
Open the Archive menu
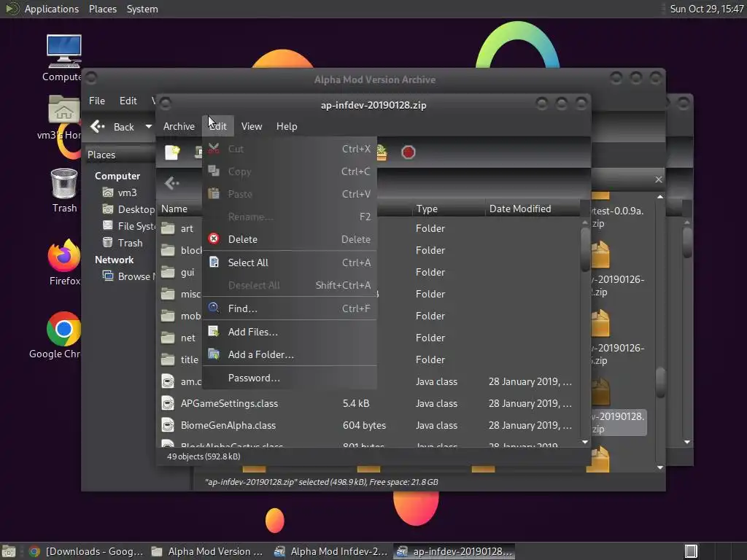coord(179,126)
